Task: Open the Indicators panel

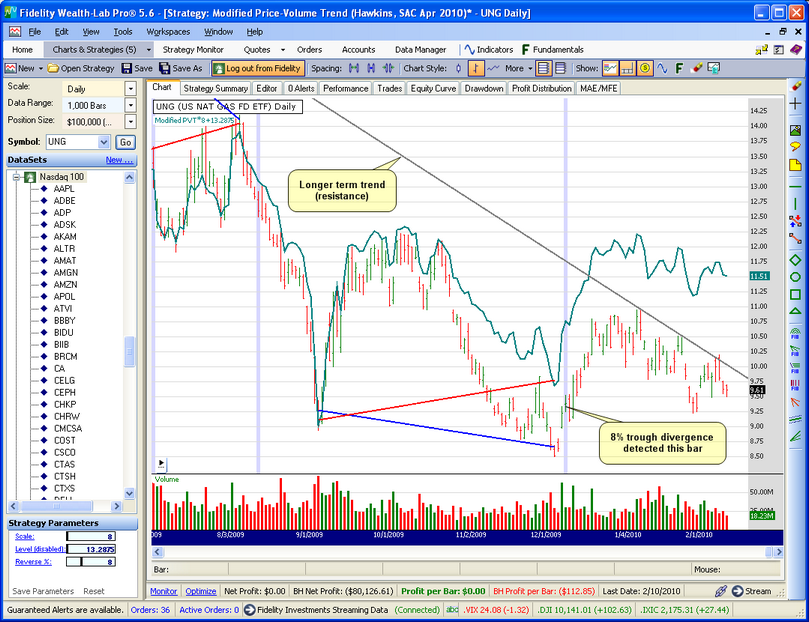Action: (487, 49)
